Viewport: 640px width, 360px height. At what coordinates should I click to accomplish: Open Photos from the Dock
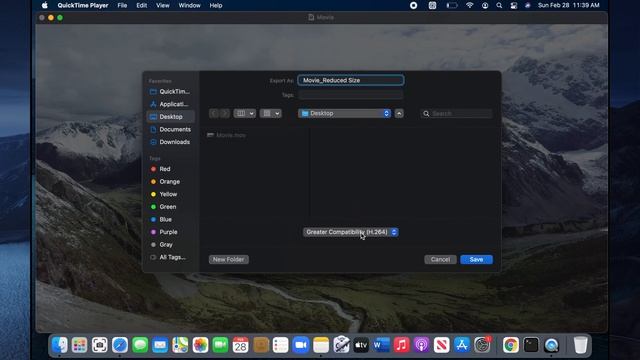200,345
